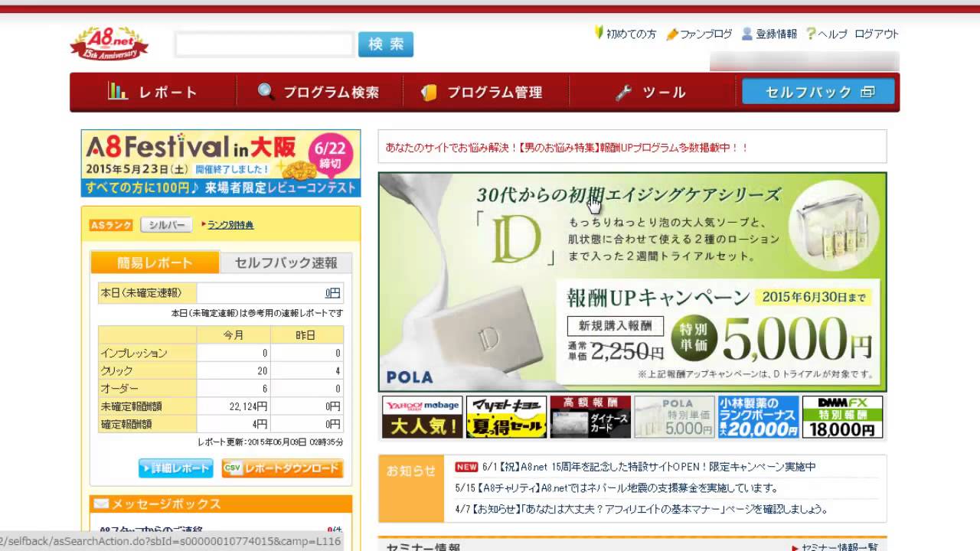This screenshot has height=551, width=980.
Task: Click the 高額報酬 ダイナースカード thumbnail
Action: click(x=590, y=417)
